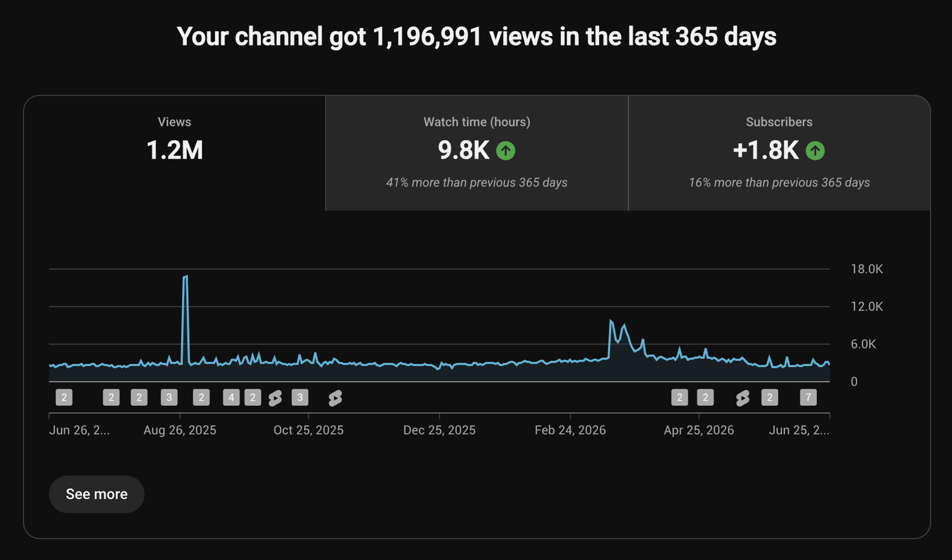Click the tallest spike on the views chart
Image resolution: width=952 pixels, height=560 pixels.
[x=185, y=277]
